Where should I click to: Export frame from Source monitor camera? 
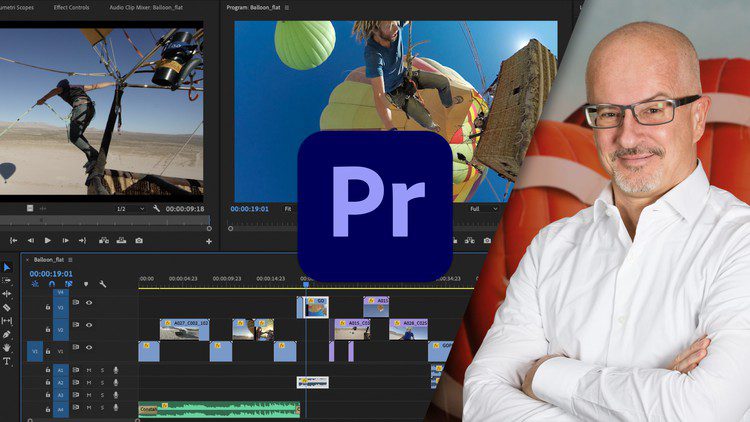tap(139, 241)
